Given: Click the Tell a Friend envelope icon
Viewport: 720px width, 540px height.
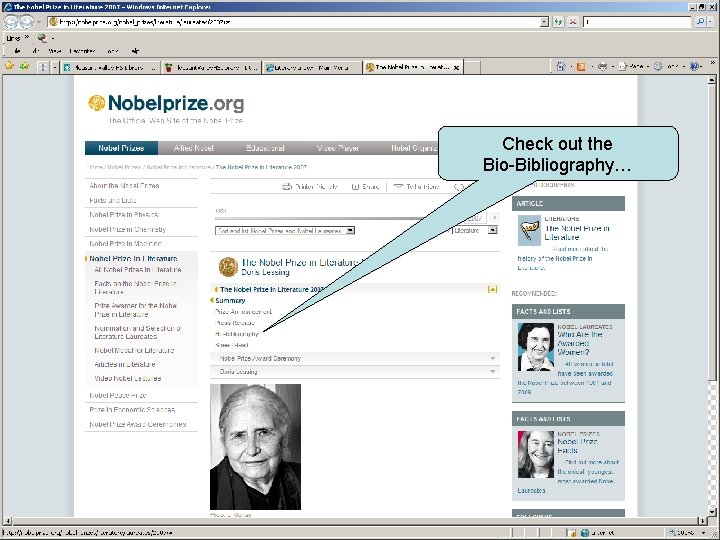Looking at the screenshot, I should 398,186.
